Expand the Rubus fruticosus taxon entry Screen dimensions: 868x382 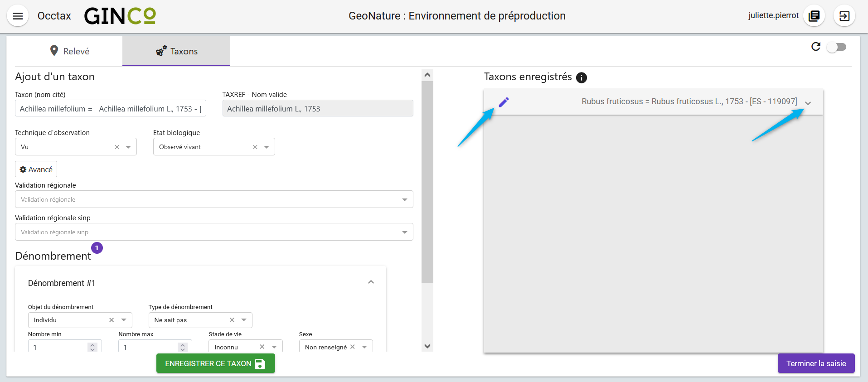click(x=808, y=103)
